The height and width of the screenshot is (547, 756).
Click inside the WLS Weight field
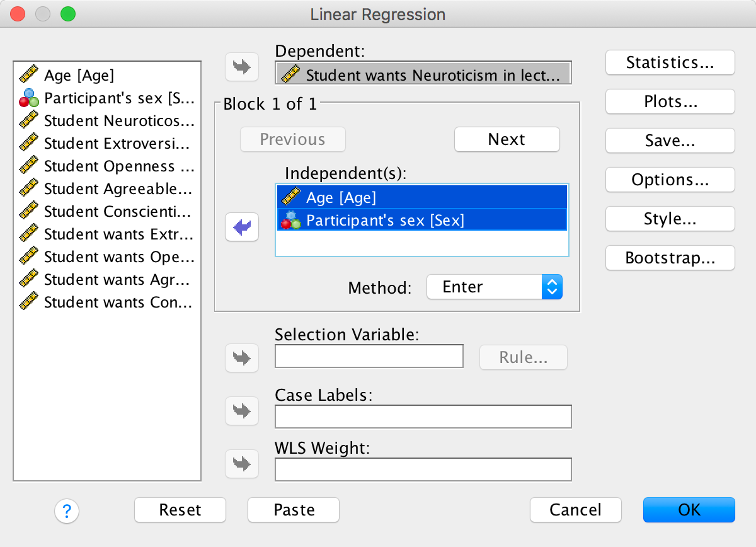pyautogui.click(x=423, y=469)
